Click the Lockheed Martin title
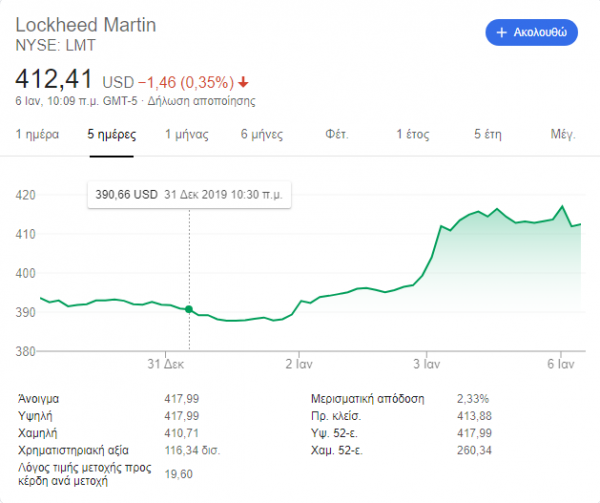 pyautogui.click(x=86, y=25)
